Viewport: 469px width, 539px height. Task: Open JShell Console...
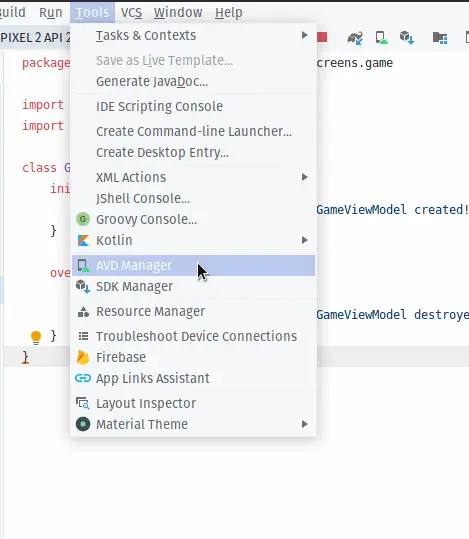pos(193,198)
